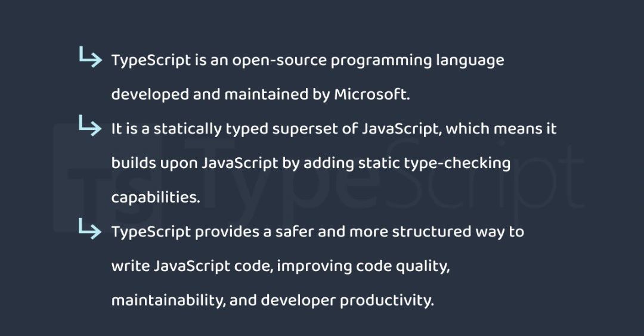Click the line starting "It is a statically typed"
The image size is (644, 336).
click(334, 129)
